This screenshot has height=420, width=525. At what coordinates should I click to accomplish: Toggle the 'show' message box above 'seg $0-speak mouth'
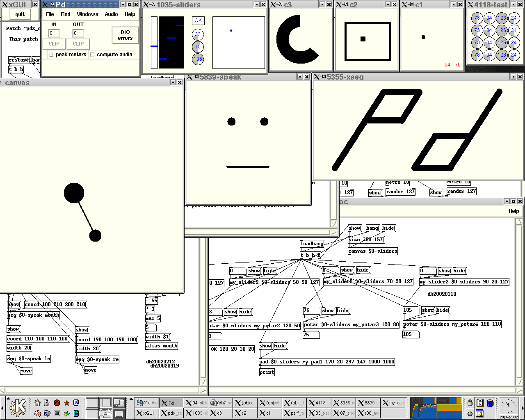coord(14,304)
